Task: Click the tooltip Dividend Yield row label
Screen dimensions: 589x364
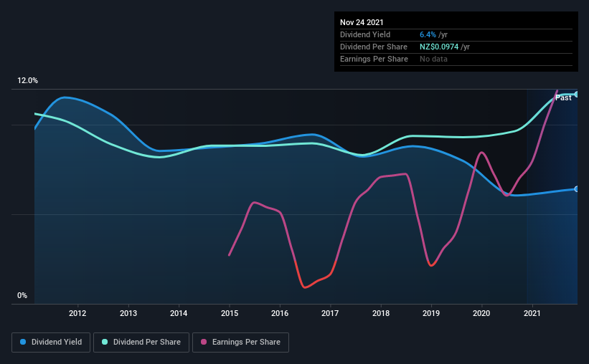Action: [x=365, y=34]
